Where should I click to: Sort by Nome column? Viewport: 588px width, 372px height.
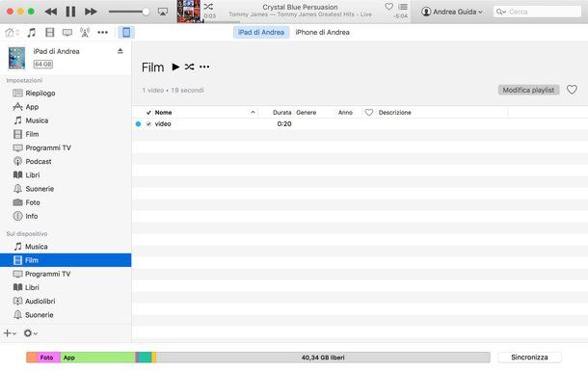[164, 113]
